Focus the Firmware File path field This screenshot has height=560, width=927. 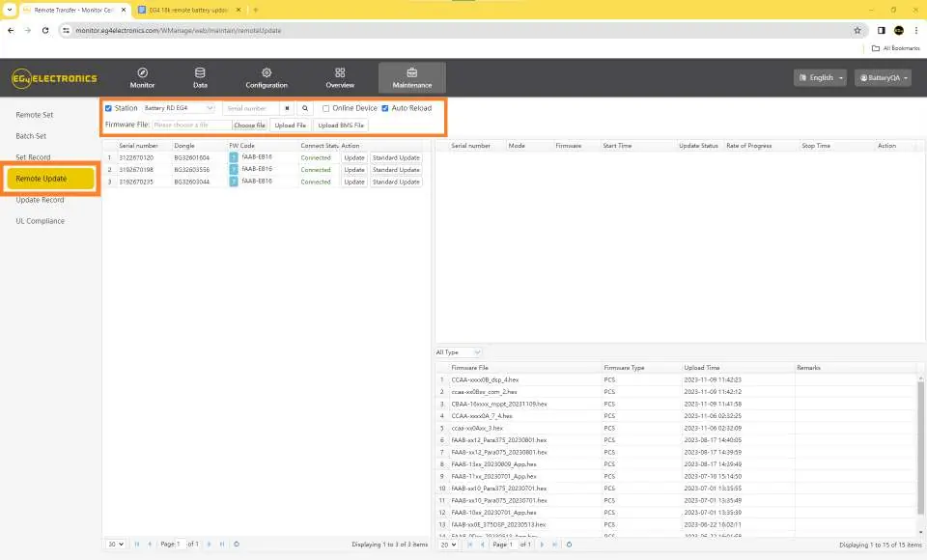192,126
